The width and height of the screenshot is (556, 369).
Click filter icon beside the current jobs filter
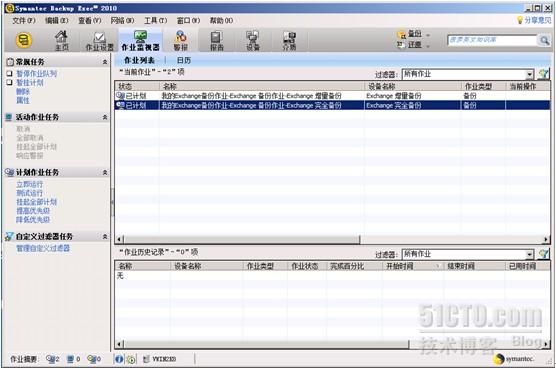pyautogui.click(x=543, y=74)
